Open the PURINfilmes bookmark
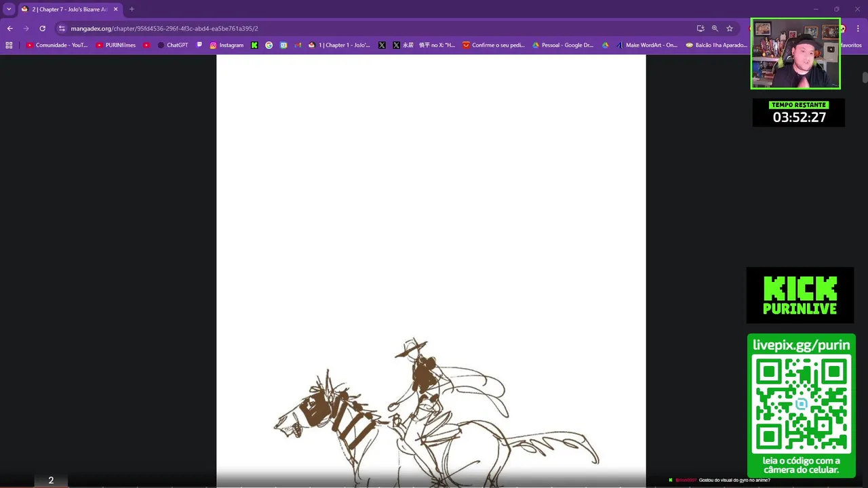This screenshot has height=488, width=868. (116, 45)
